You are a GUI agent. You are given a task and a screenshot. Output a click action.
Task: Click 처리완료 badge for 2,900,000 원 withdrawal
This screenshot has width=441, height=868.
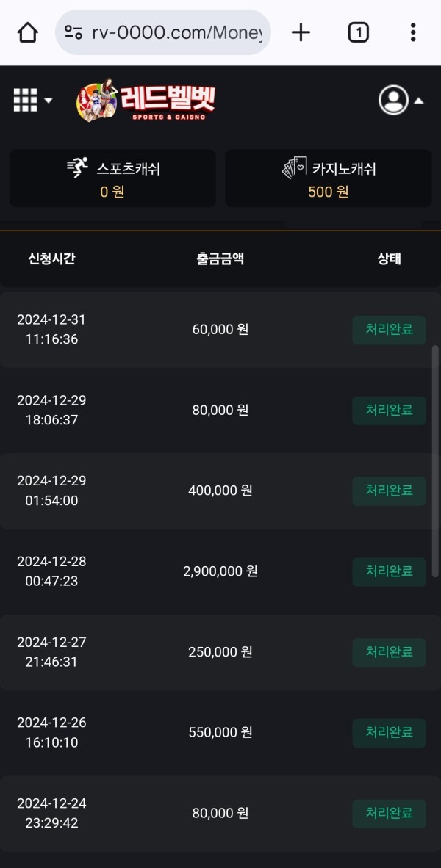tap(389, 571)
